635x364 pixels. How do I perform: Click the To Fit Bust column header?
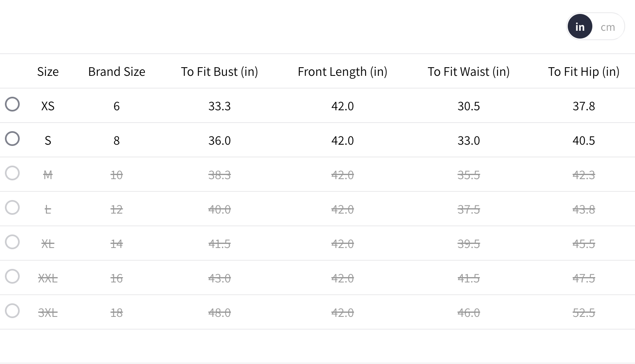[219, 72]
